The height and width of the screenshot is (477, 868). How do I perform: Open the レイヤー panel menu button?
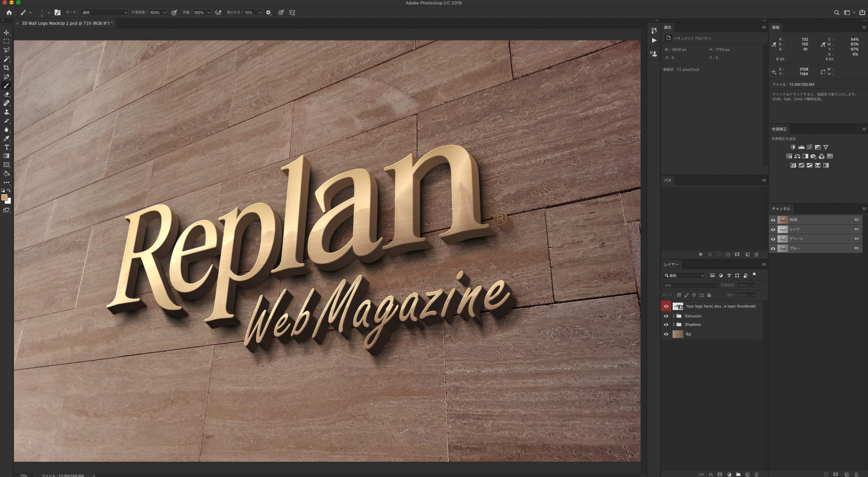[x=764, y=264]
